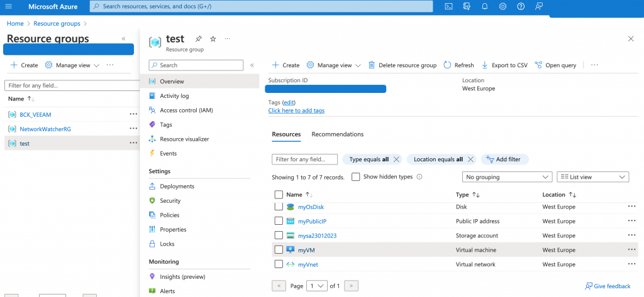Enable Show hidden types checkbox
The height and width of the screenshot is (297, 644).
point(356,177)
